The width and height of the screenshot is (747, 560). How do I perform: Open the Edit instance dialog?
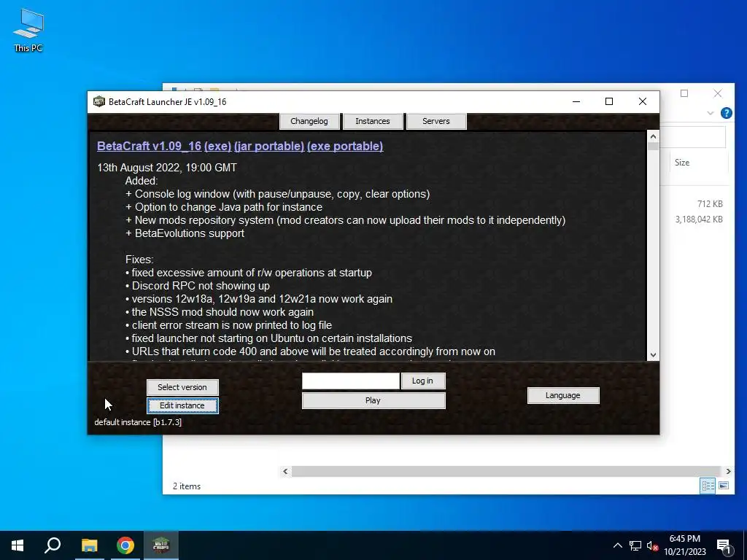182,405
